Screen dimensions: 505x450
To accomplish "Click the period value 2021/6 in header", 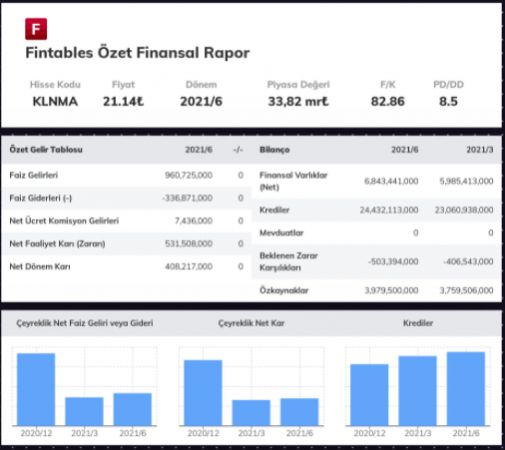I will [x=201, y=101].
